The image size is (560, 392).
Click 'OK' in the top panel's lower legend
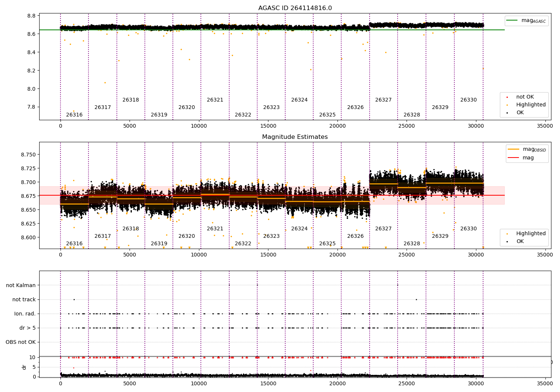pyautogui.click(x=520, y=113)
